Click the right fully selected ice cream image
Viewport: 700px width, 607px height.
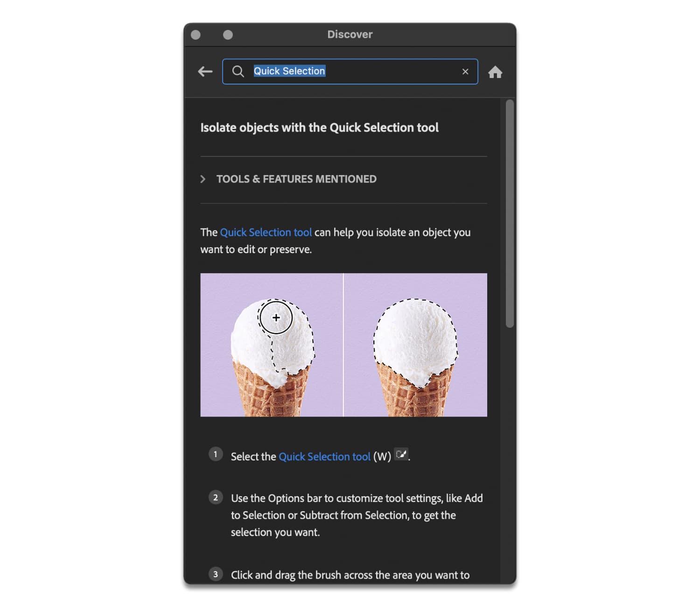pyautogui.click(x=415, y=345)
